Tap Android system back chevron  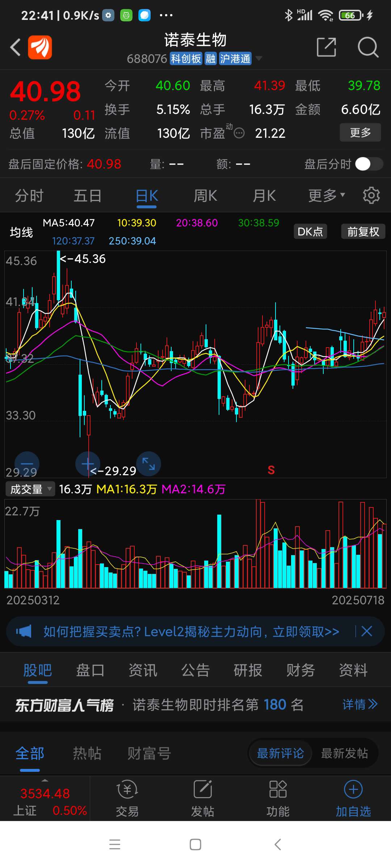click(277, 844)
